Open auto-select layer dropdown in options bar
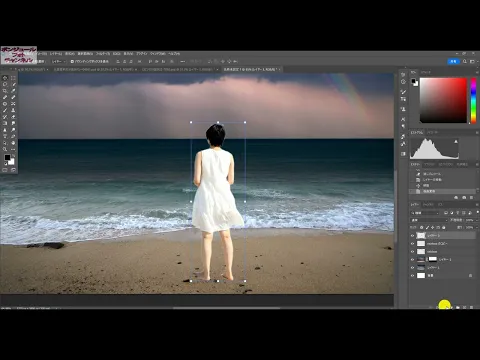Viewport: 480px width, 360px height. click(x=58, y=62)
